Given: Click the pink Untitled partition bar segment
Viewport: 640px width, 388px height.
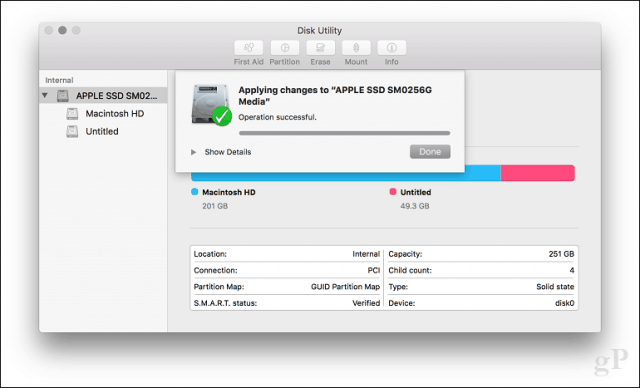Looking at the screenshot, I should (538, 173).
